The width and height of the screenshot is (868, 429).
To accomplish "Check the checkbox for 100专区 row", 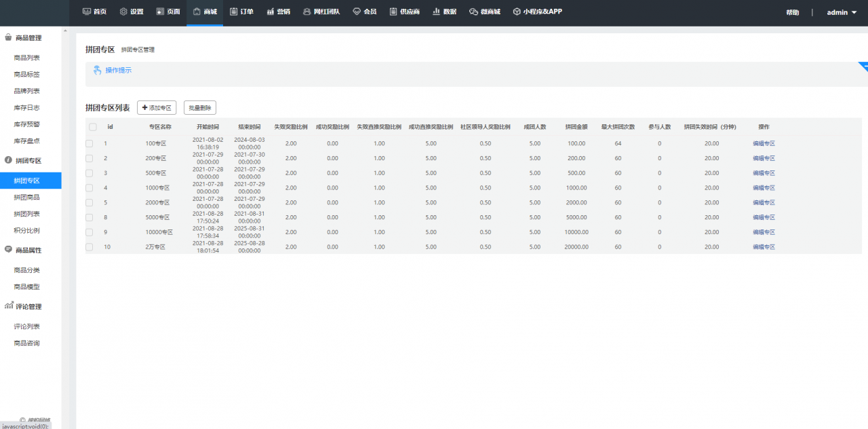I will pyautogui.click(x=90, y=143).
